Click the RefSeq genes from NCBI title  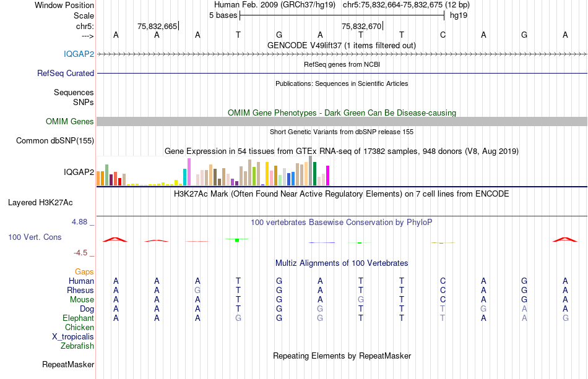[x=342, y=64]
